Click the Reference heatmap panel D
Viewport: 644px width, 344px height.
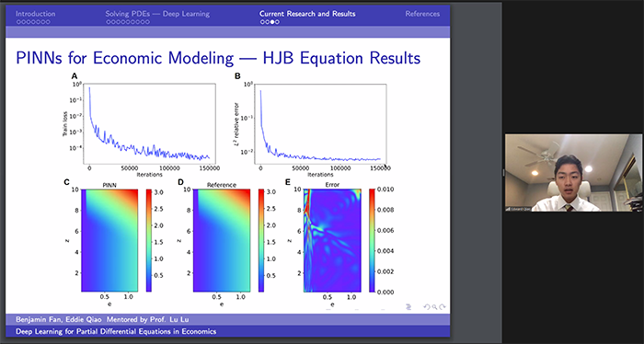(222, 241)
